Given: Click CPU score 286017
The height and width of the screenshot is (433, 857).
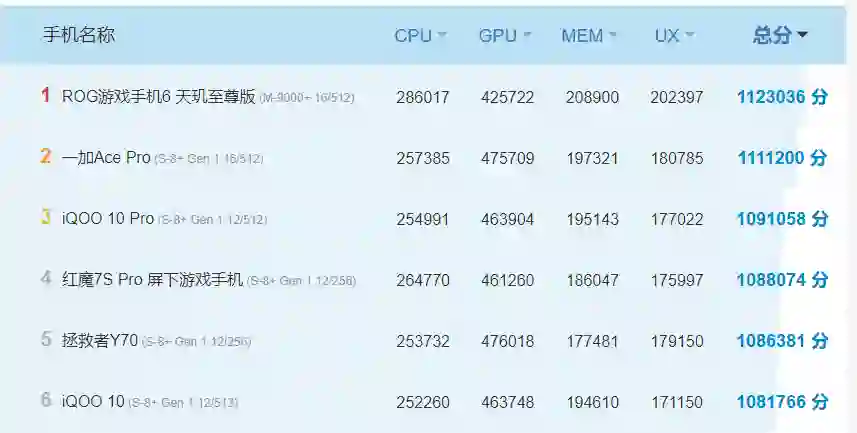Looking at the screenshot, I should point(423,97).
